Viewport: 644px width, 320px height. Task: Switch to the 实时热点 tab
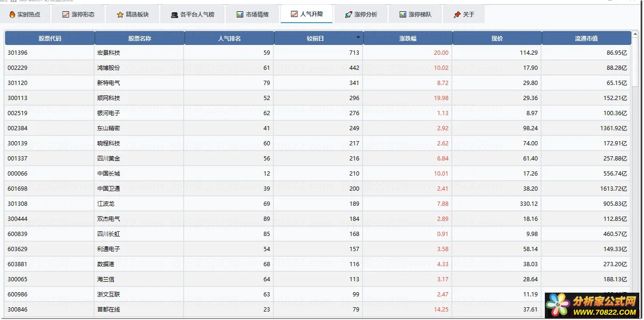tap(25, 15)
